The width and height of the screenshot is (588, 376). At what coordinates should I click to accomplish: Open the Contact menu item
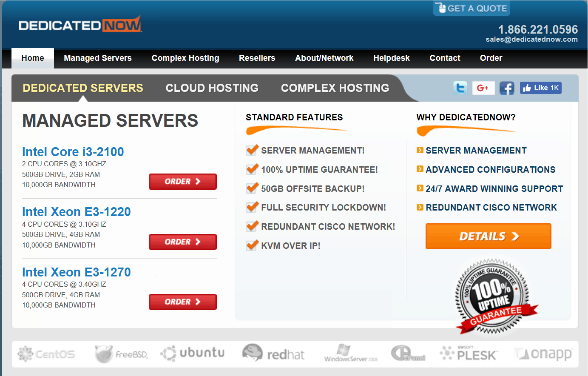(445, 58)
